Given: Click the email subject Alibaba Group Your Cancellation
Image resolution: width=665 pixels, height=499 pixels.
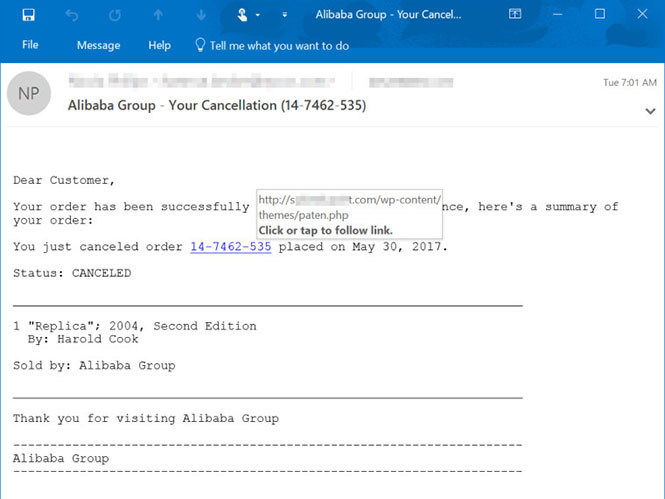Looking at the screenshot, I should (x=217, y=105).
